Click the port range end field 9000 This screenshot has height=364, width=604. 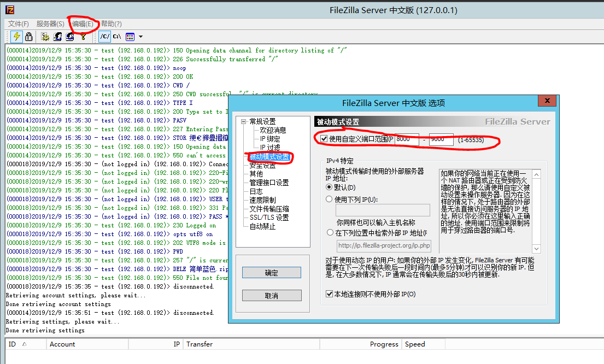coord(442,139)
